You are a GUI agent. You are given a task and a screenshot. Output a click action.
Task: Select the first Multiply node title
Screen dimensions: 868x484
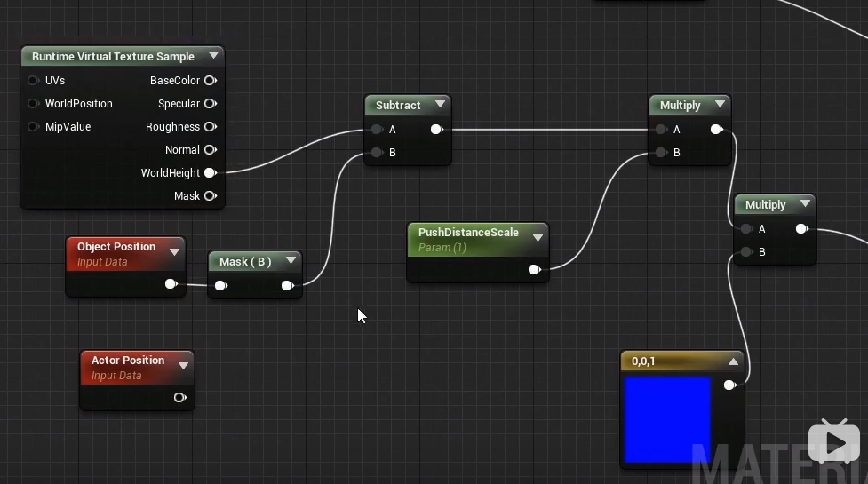(681, 105)
